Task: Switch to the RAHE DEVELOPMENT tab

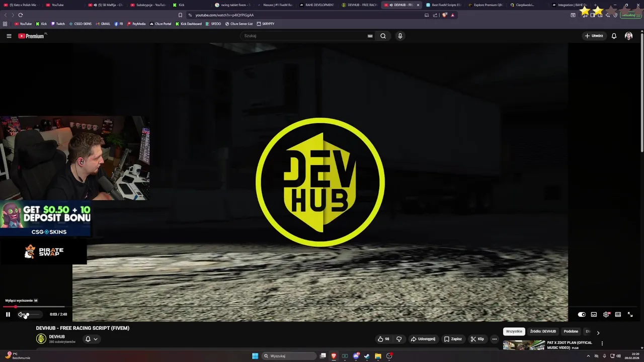Action: [317, 5]
